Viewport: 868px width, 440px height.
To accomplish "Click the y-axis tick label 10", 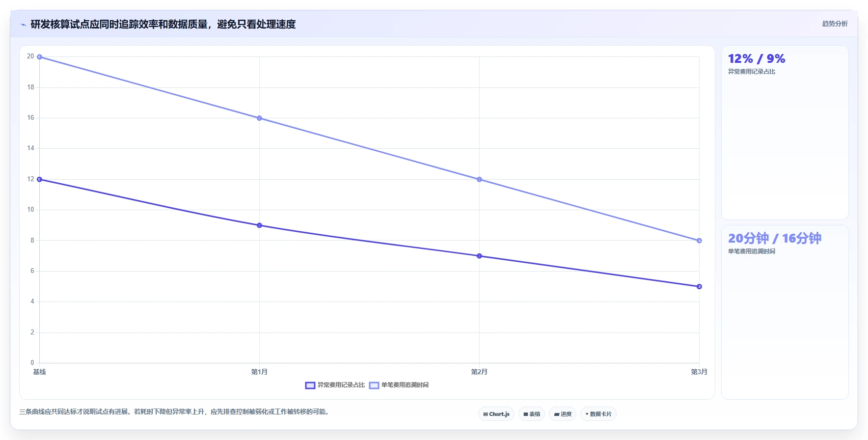I will pyautogui.click(x=30, y=210).
